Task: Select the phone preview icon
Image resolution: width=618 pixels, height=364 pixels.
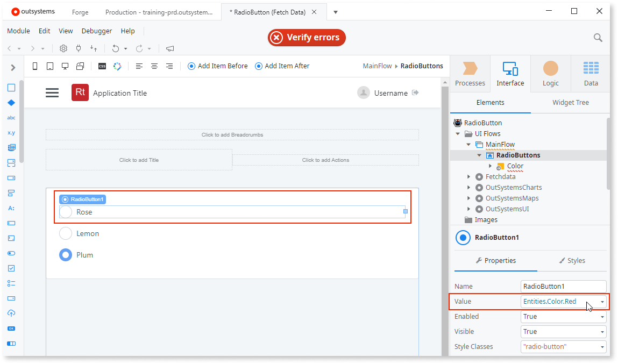Action: click(x=34, y=66)
